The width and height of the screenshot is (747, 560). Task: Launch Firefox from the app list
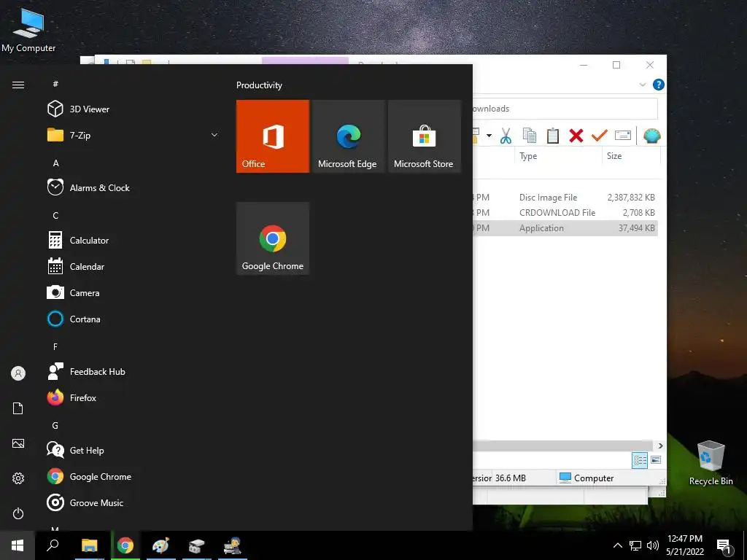[72, 397]
